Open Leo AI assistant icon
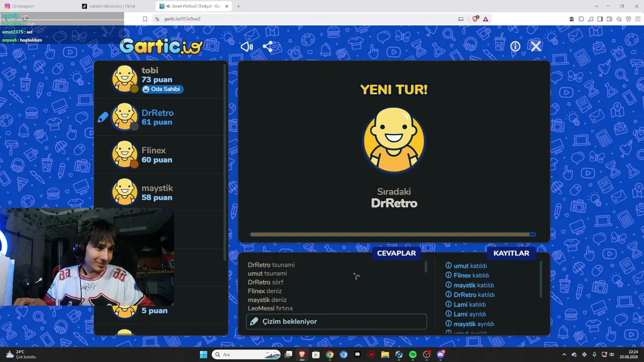The image size is (644, 362). (x=619, y=19)
